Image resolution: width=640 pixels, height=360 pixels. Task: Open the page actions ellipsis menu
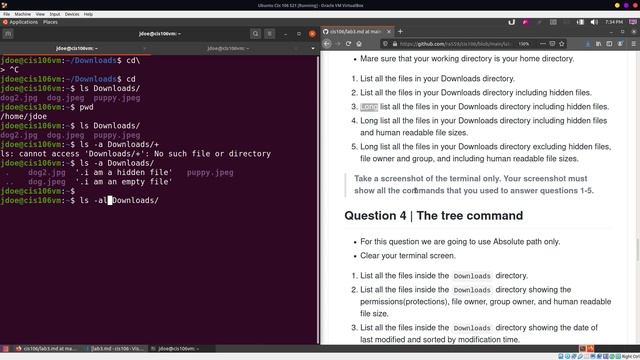542,44
